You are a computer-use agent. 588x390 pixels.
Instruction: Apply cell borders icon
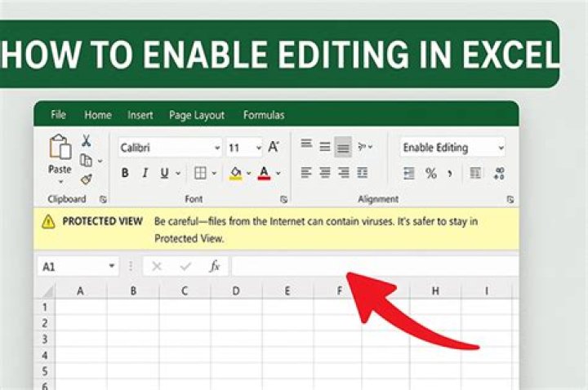(200, 173)
